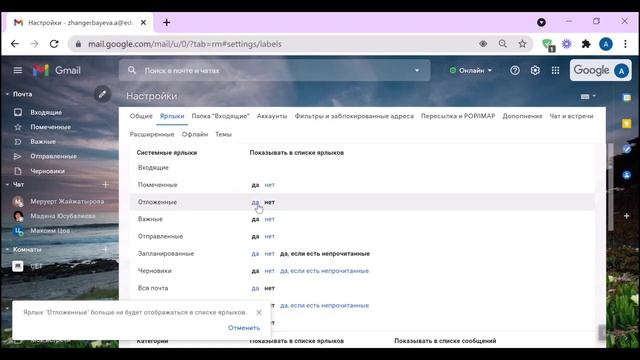Open Темы settings tab

[223, 134]
